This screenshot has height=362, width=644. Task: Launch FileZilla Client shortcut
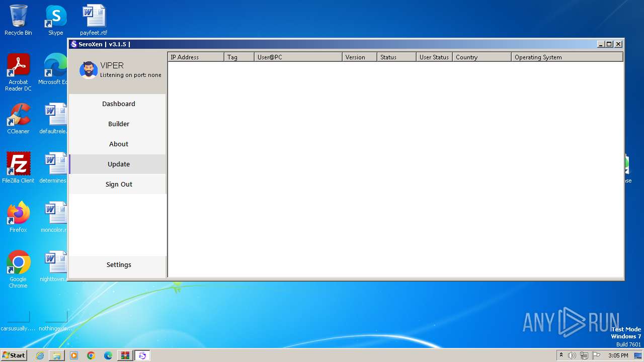18,168
